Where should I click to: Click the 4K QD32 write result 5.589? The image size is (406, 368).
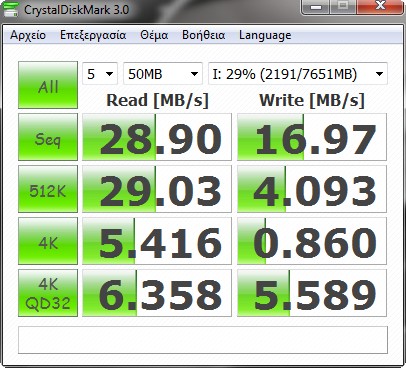(x=312, y=293)
